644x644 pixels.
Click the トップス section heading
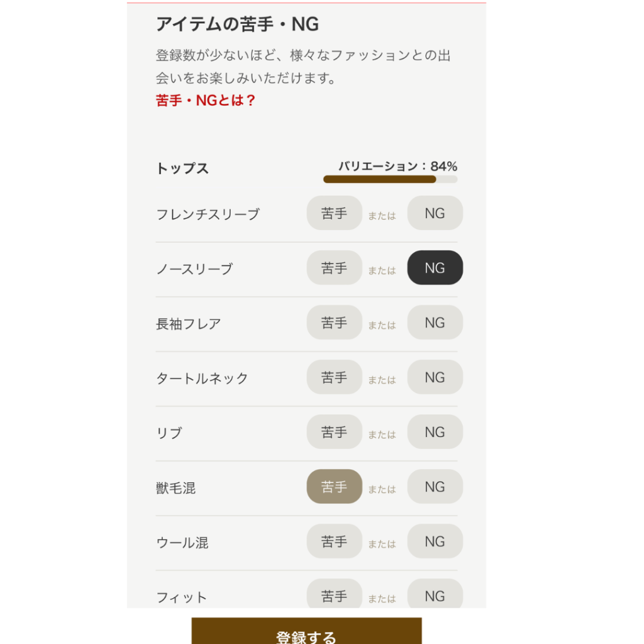click(182, 169)
